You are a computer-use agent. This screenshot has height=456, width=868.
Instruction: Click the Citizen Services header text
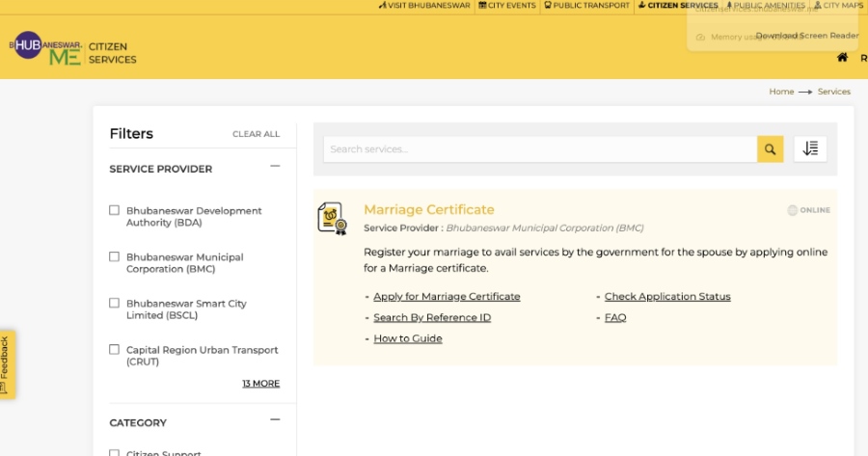[113, 53]
